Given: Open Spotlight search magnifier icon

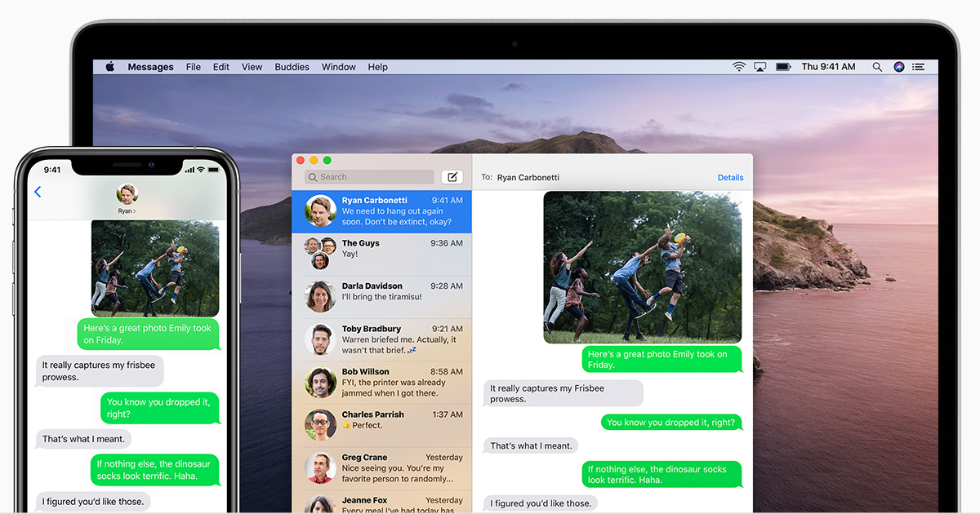Looking at the screenshot, I should click(x=877, y=67).
